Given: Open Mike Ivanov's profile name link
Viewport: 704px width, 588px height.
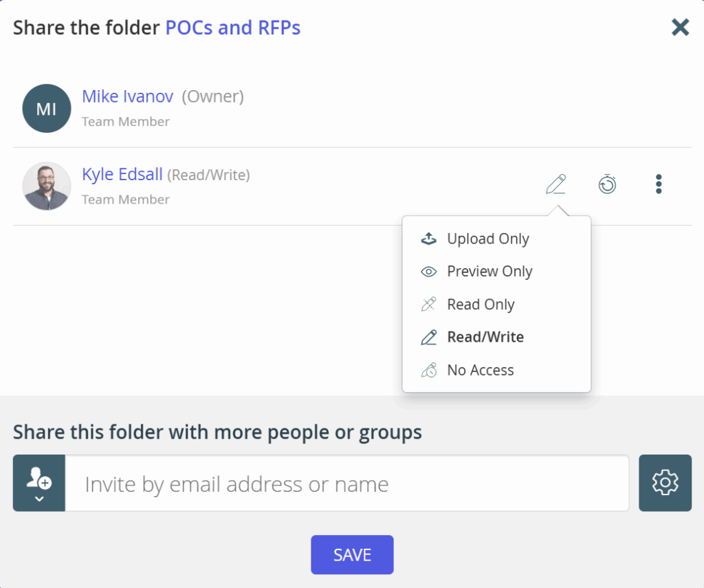Looking at the screenshot, I should (x=127, y=96).
